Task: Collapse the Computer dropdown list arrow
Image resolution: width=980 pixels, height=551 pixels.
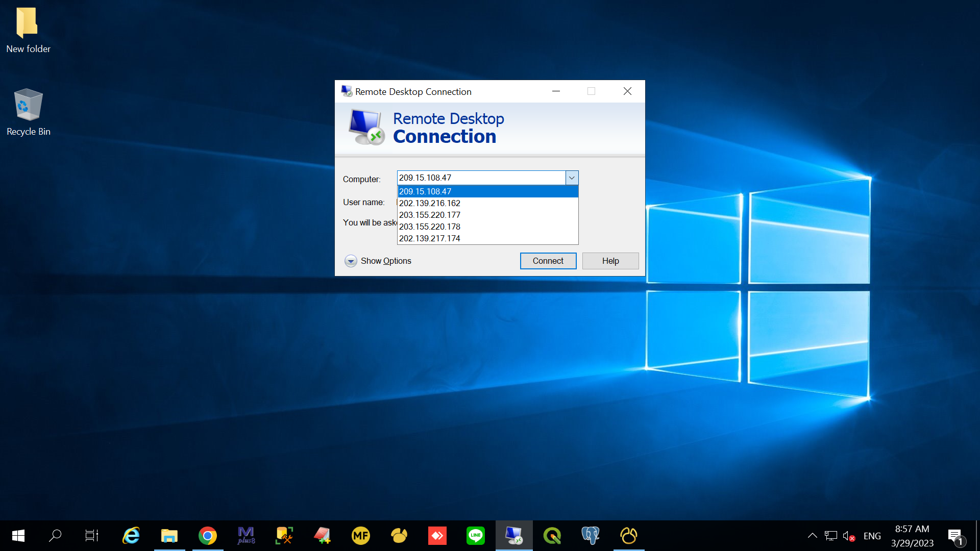Action: click(572, 178)
